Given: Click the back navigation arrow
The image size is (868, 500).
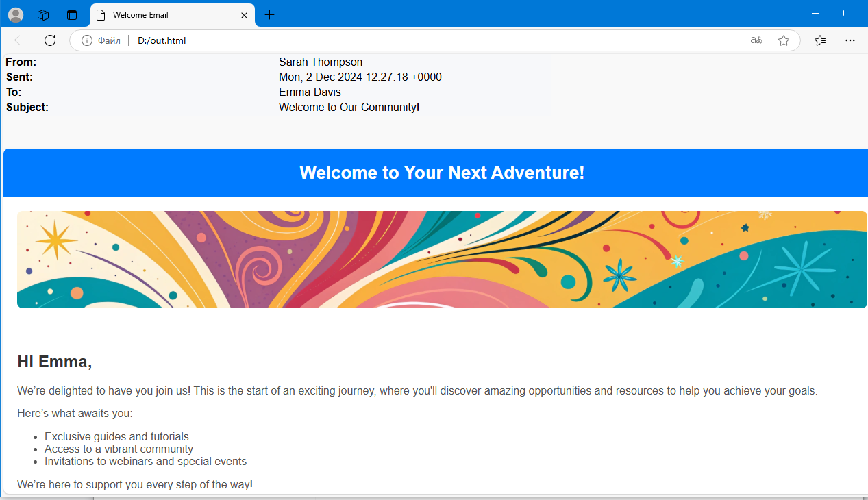Looking at the screenshot, I should (x=20, y=40).
